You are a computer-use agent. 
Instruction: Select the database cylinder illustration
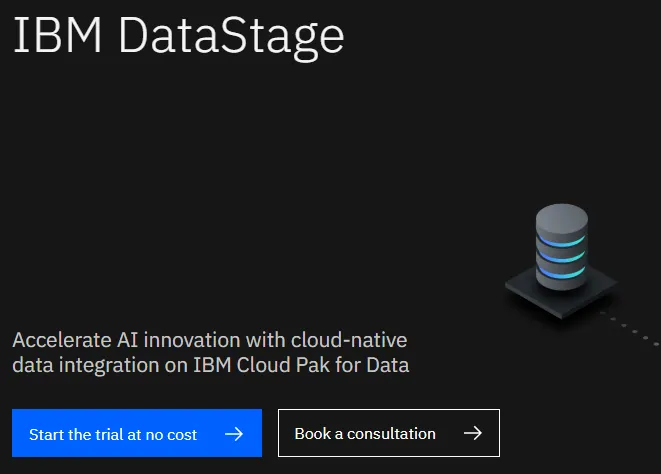tap(562, 247)
